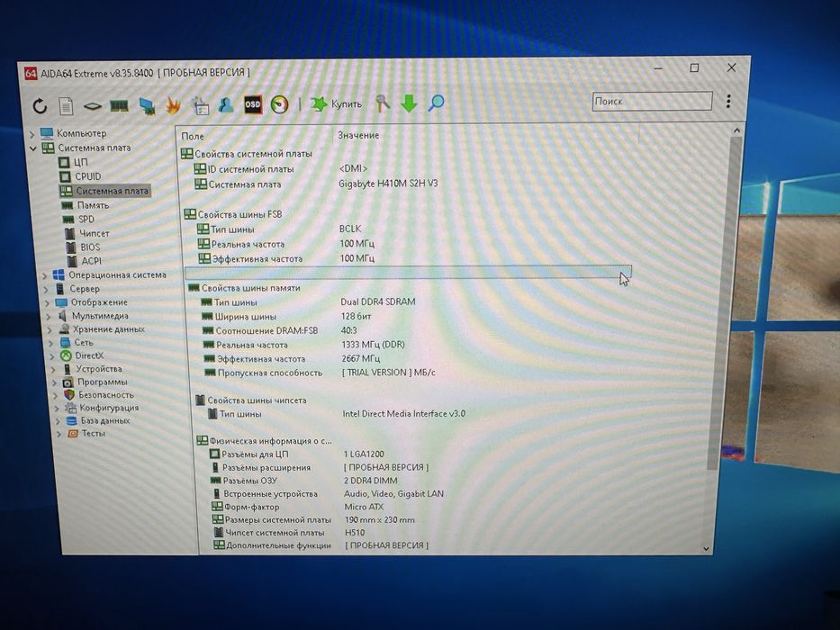This screenshot has height=630, width=840.
Task: Open the three-dot menu button
Action: click(728, 101)
